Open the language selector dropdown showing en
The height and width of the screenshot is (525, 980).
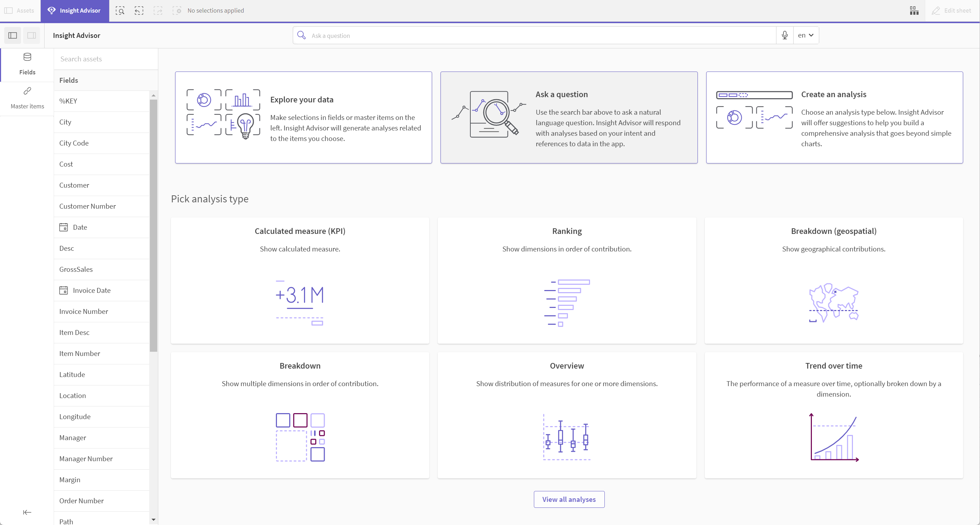click(x=805, y=35)
